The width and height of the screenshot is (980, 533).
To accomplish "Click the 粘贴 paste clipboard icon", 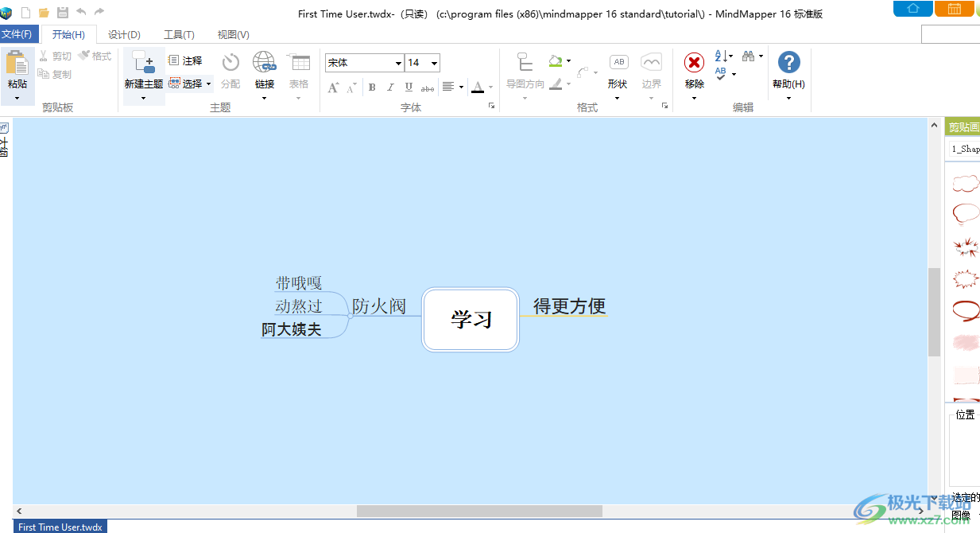I will 17,64.
